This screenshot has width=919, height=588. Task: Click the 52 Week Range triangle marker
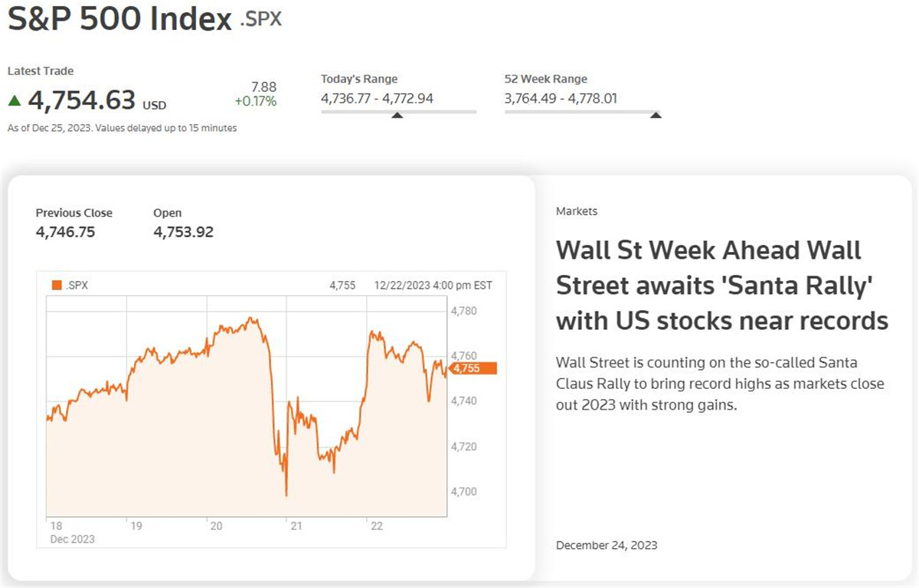point(656,116)
